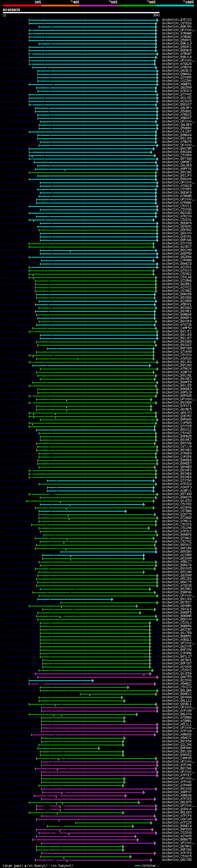Click the cyan 100char scale marker in footer

(138, 866)
